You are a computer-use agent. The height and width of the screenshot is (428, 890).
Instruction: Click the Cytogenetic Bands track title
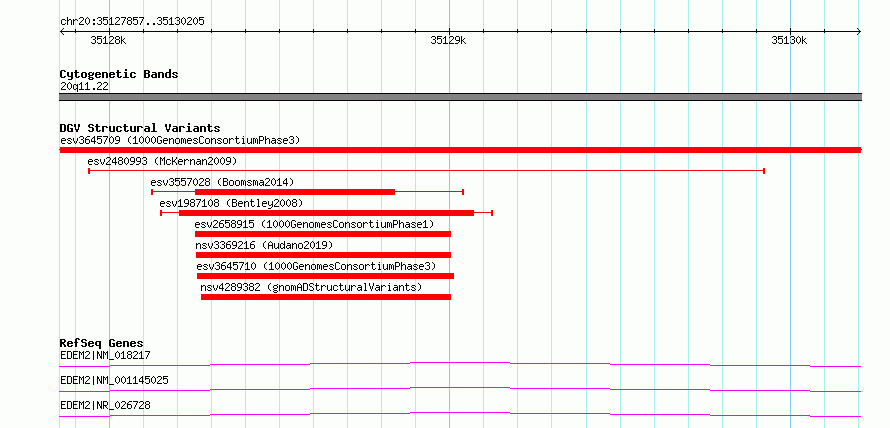[119, 74]
